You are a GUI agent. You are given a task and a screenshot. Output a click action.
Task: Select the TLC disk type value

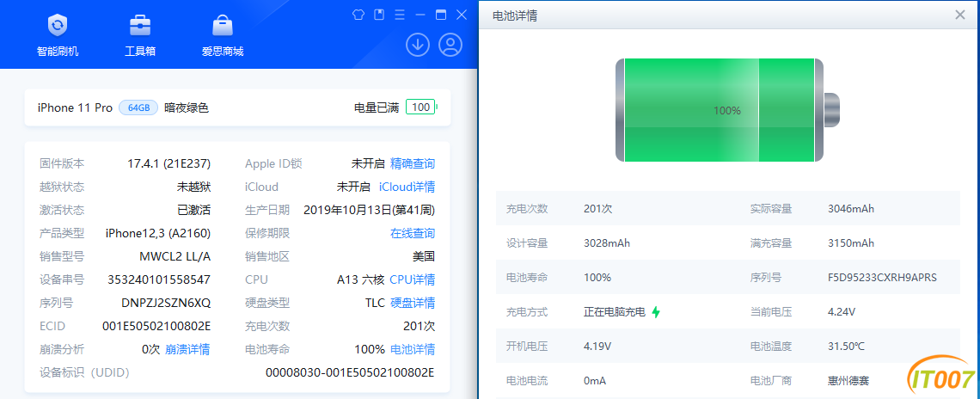(x=375, y=303)
